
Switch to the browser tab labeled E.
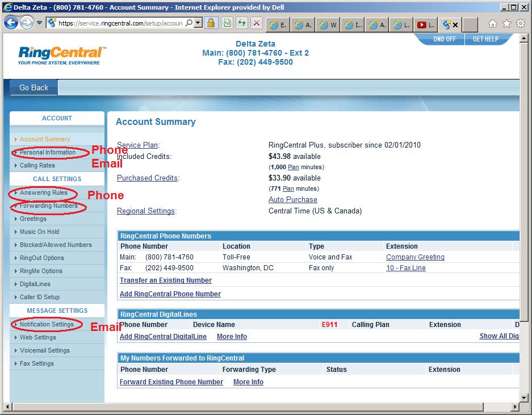pos(278,25)
